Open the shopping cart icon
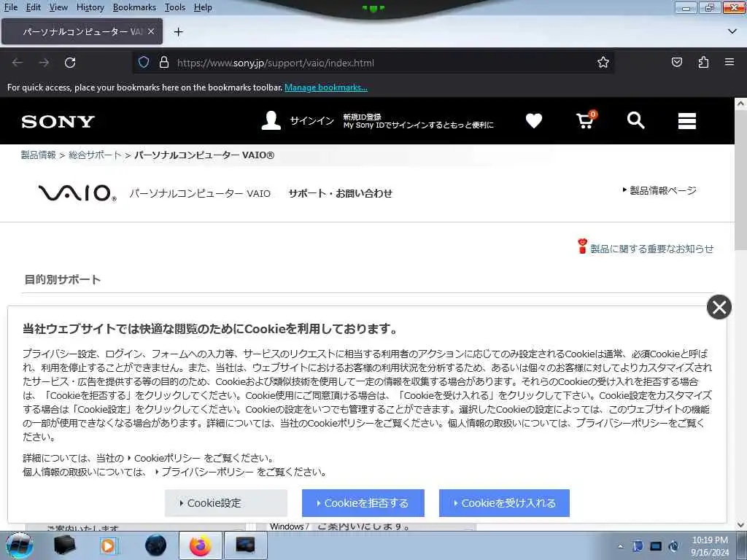 586,120
